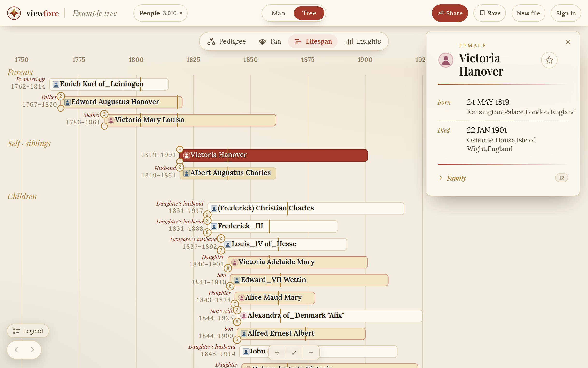This screenshot has height=368, width=588.
Task: Select Albert Augustus Charles lifespan bar
Action: (x=228, y=173)
